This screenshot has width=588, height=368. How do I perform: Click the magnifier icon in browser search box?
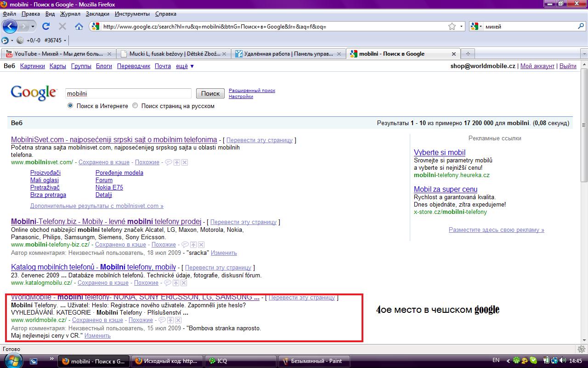tap(581, 26)
